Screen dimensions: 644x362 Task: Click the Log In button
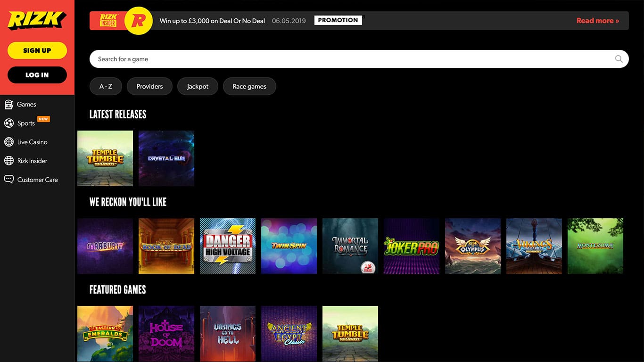(x=37, y=75)
